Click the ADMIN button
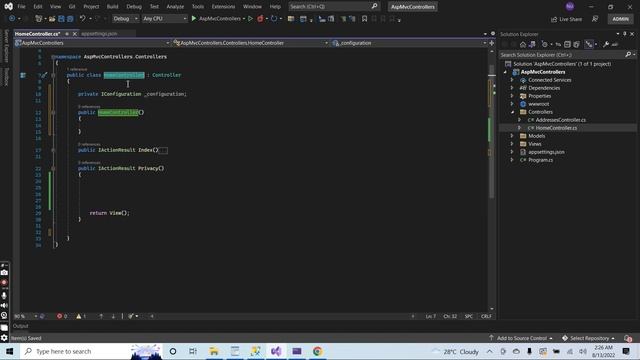Viewport: 640px width, 360px height. point(620,19)
